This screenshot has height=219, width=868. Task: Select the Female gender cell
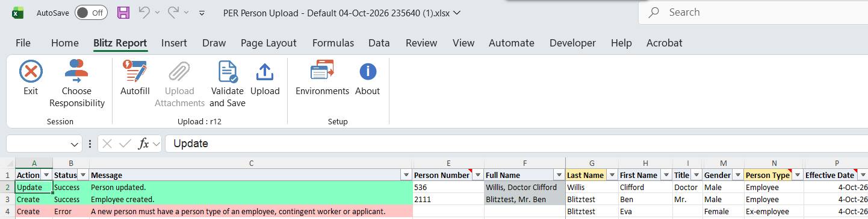[x=723, y=212]
